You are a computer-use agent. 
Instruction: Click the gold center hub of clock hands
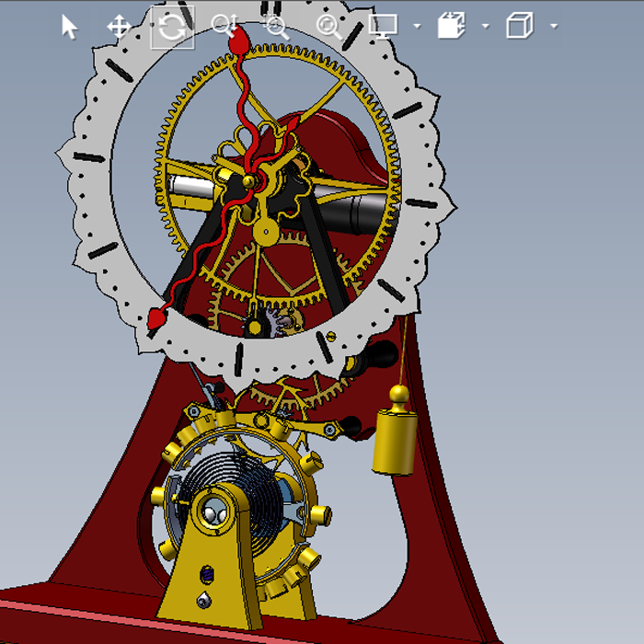point(249,181)
